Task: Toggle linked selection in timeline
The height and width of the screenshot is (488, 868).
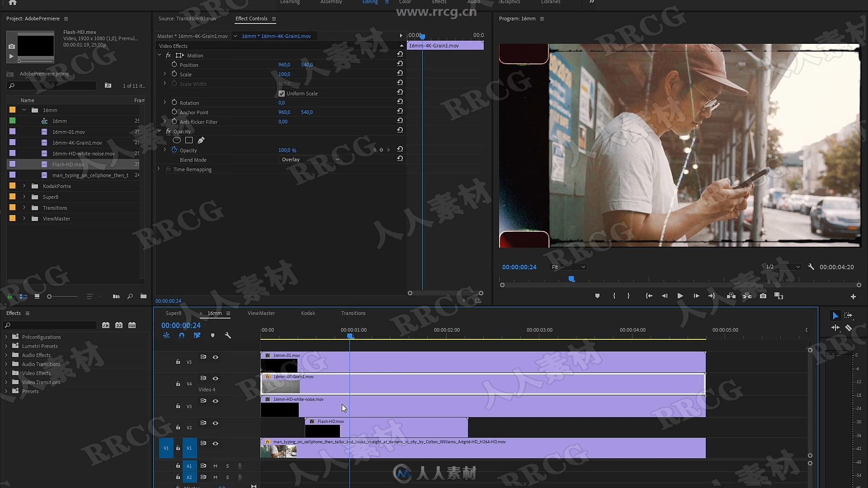Action: (x=197, y=336)
